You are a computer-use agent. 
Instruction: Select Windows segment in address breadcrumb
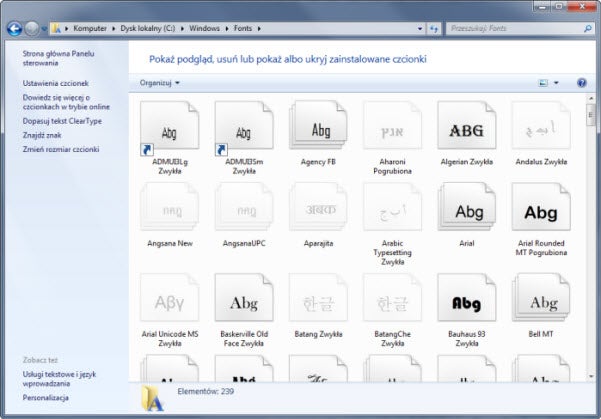[x=204, y=28]
